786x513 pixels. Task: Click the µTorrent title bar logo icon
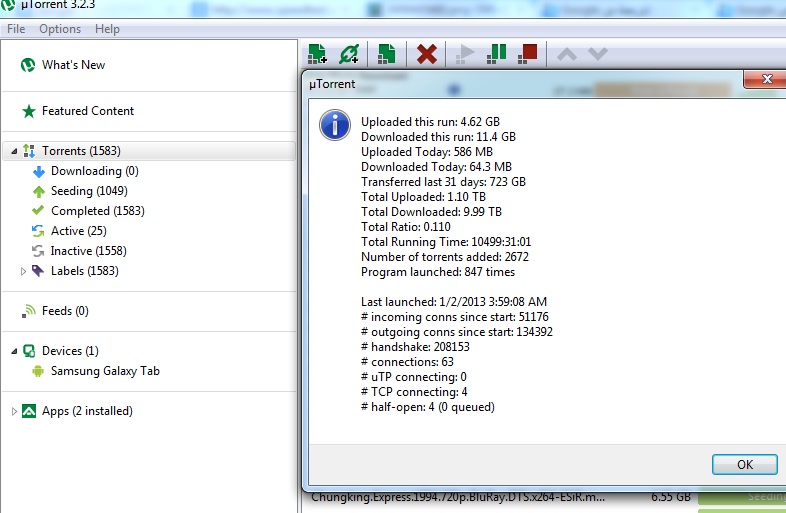click(x=8, y=5)
